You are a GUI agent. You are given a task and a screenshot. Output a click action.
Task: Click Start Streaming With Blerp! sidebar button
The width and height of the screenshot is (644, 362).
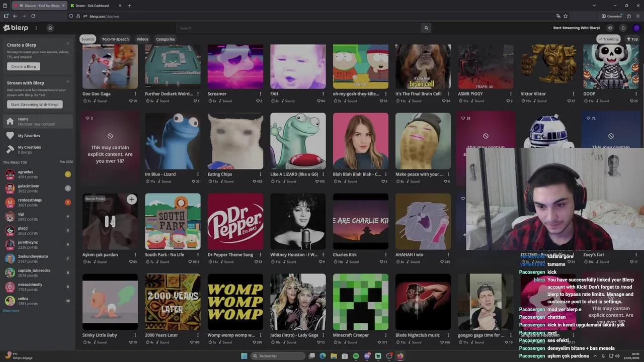[35, 105]
